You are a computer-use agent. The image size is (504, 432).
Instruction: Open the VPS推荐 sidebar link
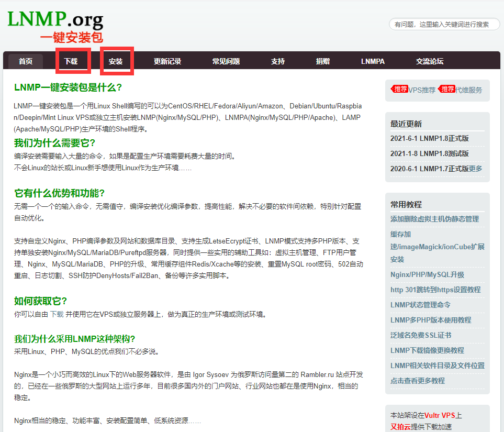point(422,90)
